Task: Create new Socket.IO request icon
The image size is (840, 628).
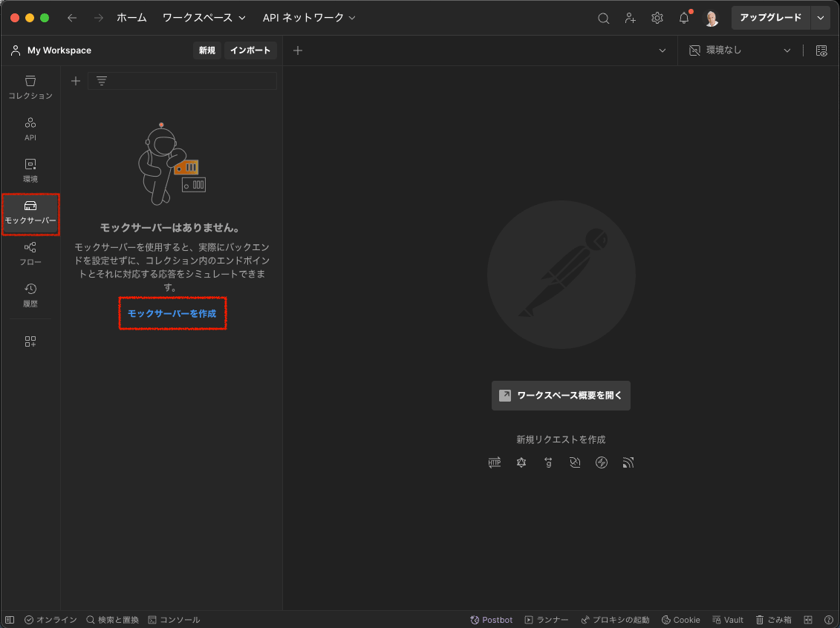Action: (602, 462)
